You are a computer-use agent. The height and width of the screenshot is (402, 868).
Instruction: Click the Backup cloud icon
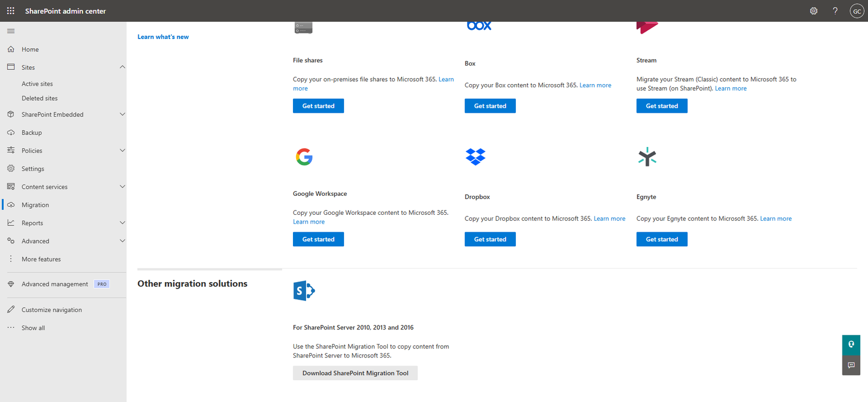pos(11,132)
